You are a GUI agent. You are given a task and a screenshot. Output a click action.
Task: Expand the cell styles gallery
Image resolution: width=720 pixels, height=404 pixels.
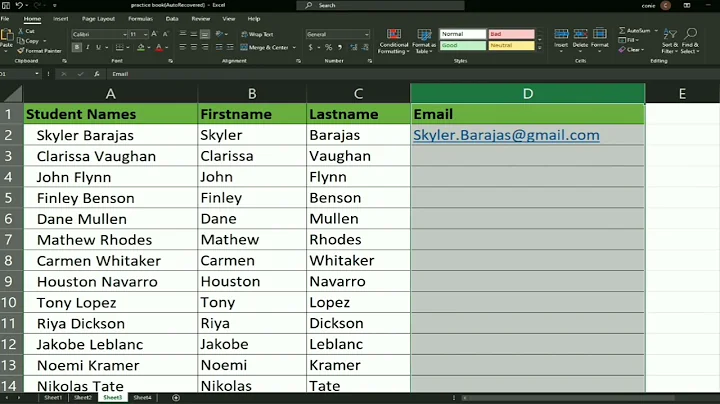540,48
